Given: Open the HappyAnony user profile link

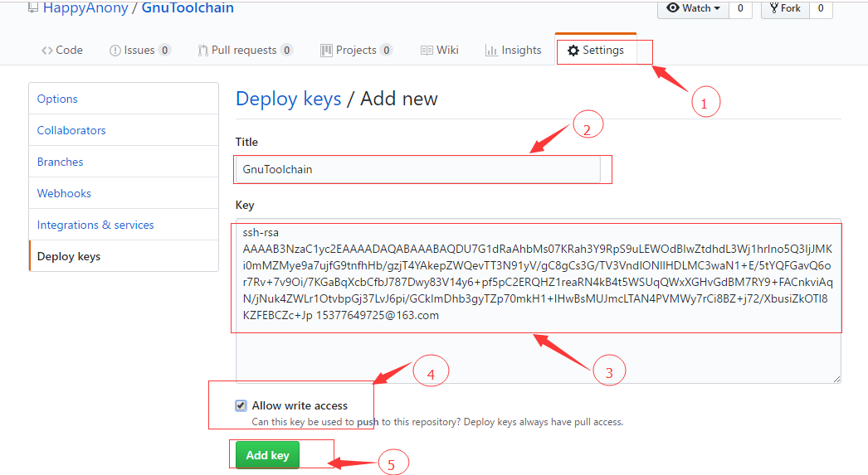Looking at the screenshot, I should point(85,7).
